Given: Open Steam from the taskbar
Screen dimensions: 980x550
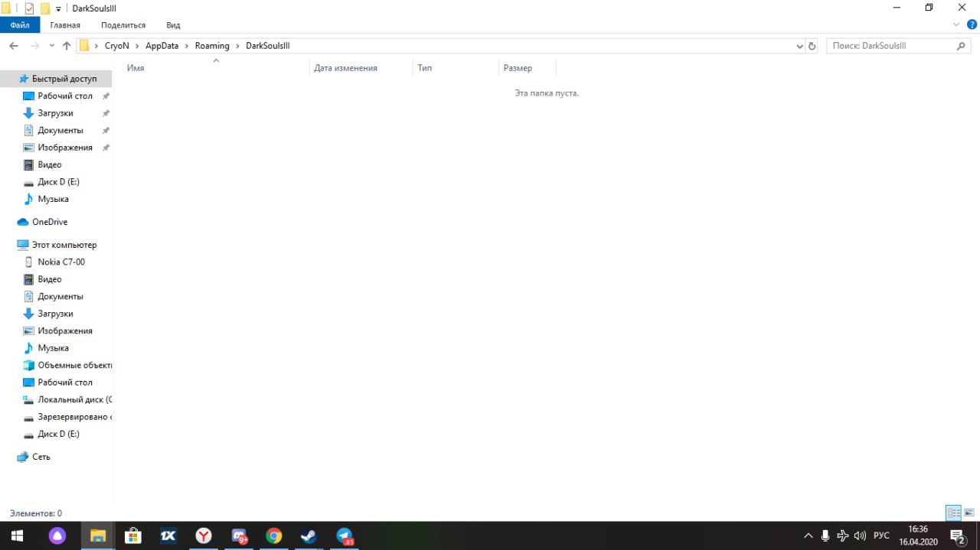Looking at the screenshot, I should [x=309, y=535].
